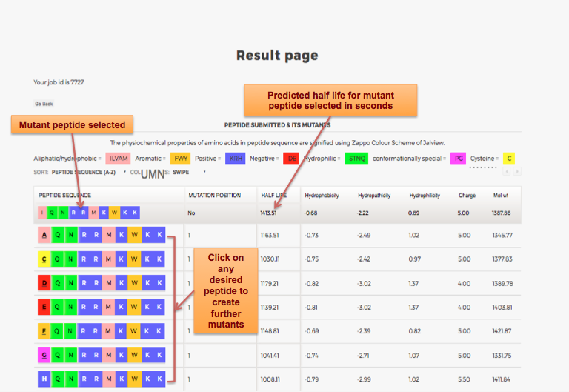Select the Mutation Position column header

214,196
